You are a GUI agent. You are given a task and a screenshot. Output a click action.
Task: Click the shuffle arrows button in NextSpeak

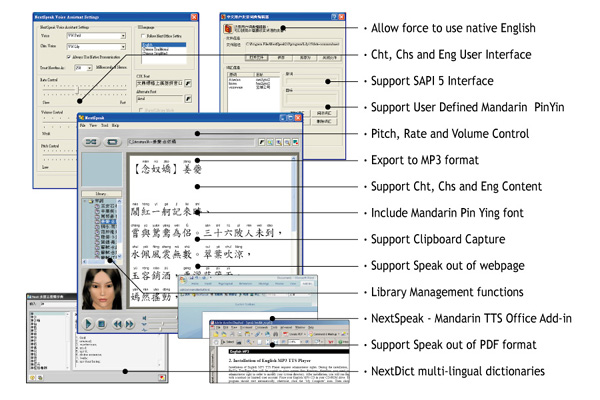pyautogui.click(x=91, y=142)
